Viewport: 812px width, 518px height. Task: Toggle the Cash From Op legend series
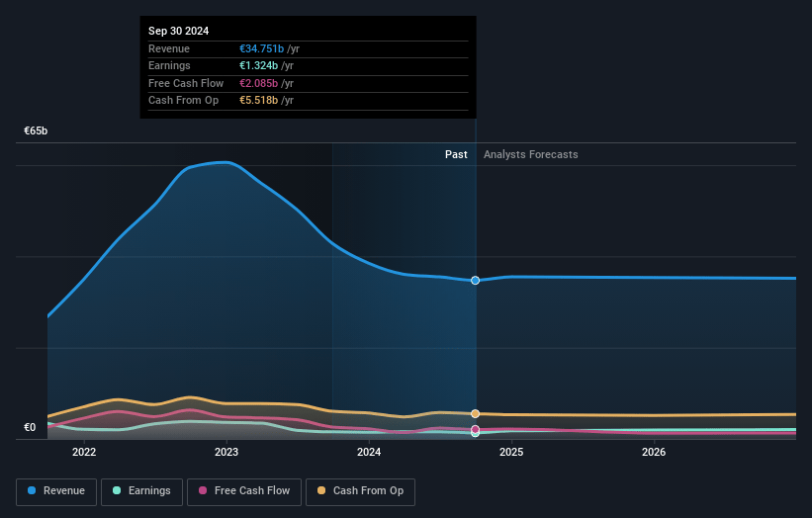tap(360, 491)
